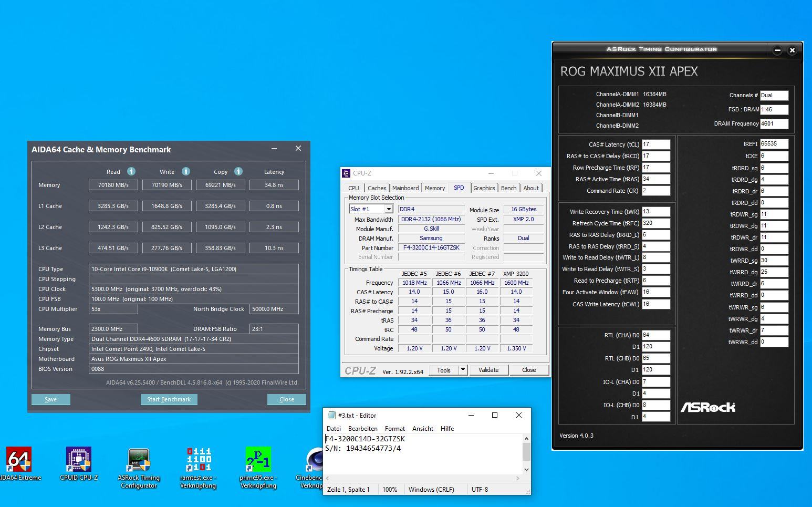Click Save in AIDA64 benchmark window
The height and width of the screenshot is (507, 812).
tap(51, 399)
